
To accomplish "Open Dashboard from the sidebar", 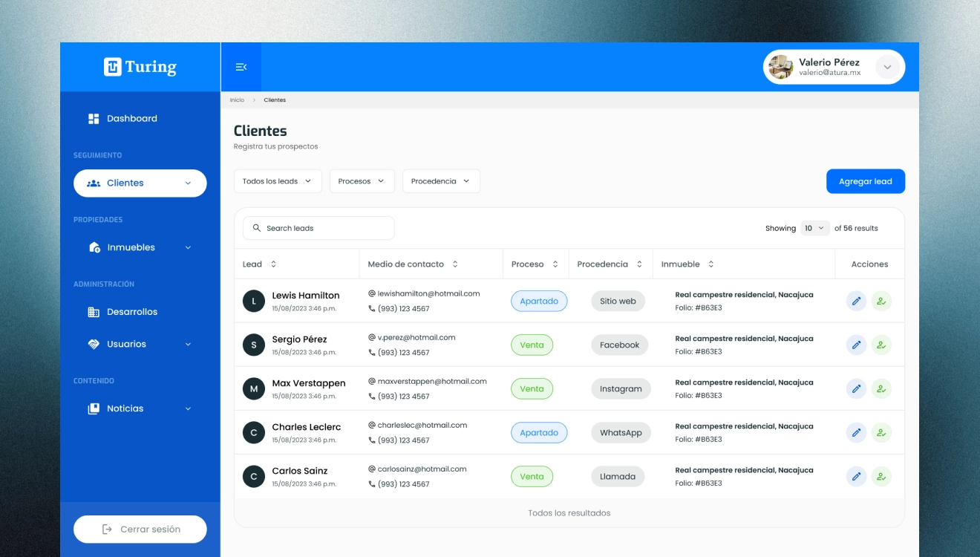I will [x=131, y=119].
